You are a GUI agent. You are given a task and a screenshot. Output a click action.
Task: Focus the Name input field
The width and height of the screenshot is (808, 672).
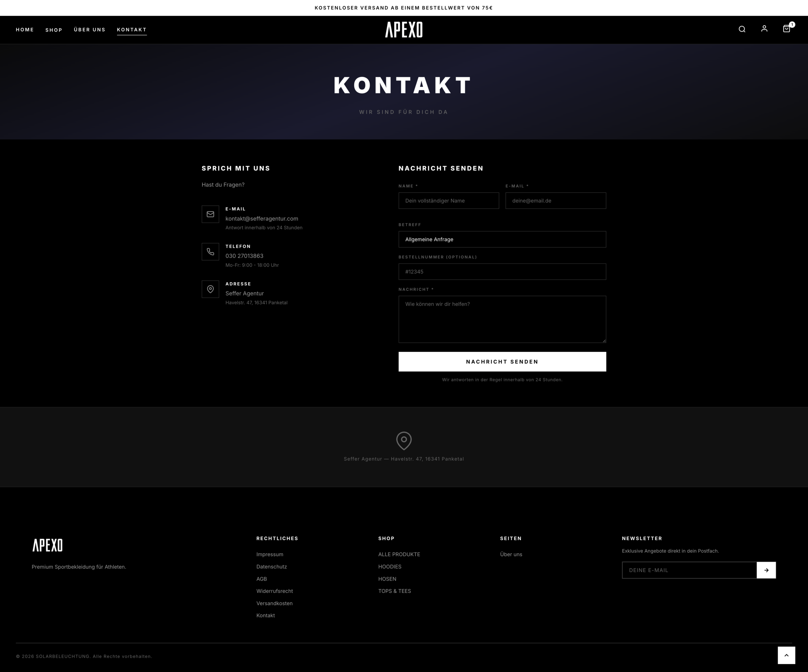tap(449, 200)
